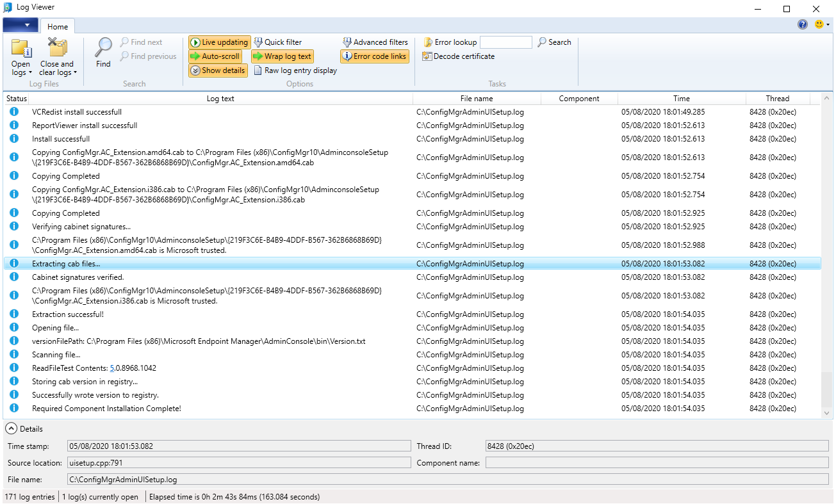The height and width of the screenshot is (504, 836).
Task: Click Raw log entry display
Action: 295,70
